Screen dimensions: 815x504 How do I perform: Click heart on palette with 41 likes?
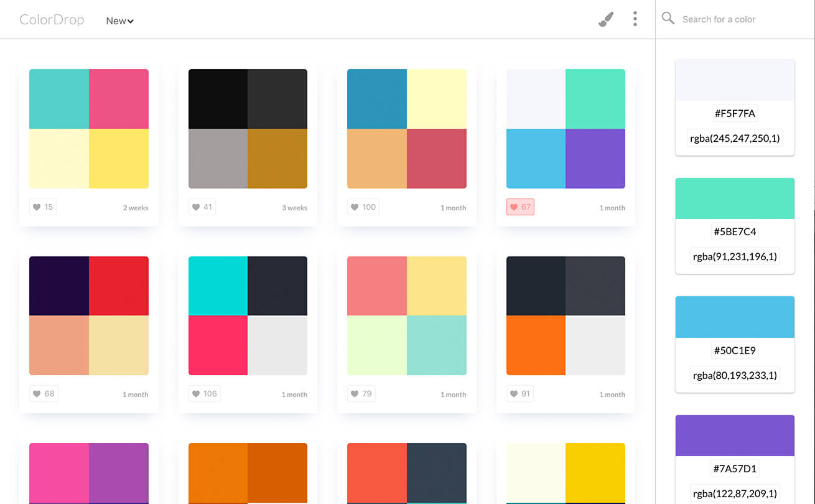coord(202,207)
